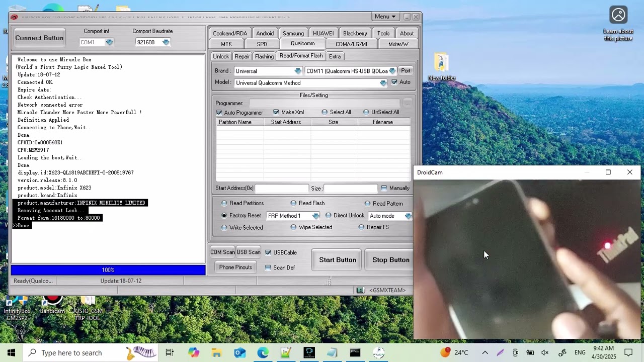The width and height of the screenshot is (644, 362).
Task: Select the Read Partitions radio button
Action: 224,203
